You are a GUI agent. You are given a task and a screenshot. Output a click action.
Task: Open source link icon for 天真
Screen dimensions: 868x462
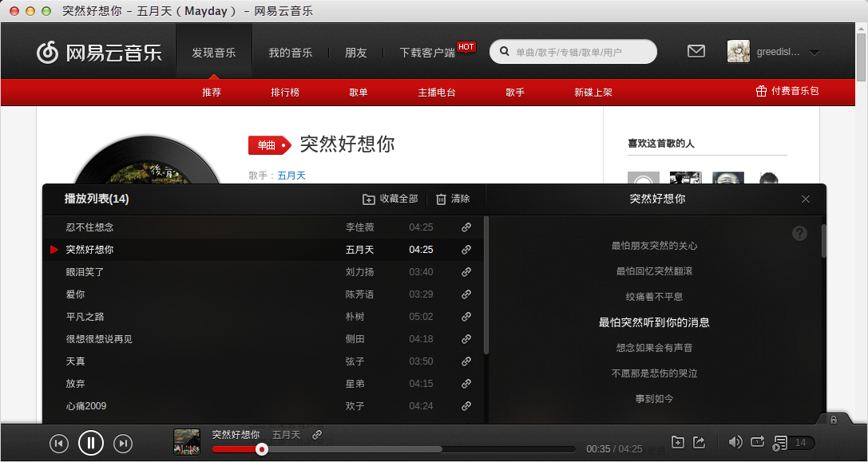[x=466, y=361]
